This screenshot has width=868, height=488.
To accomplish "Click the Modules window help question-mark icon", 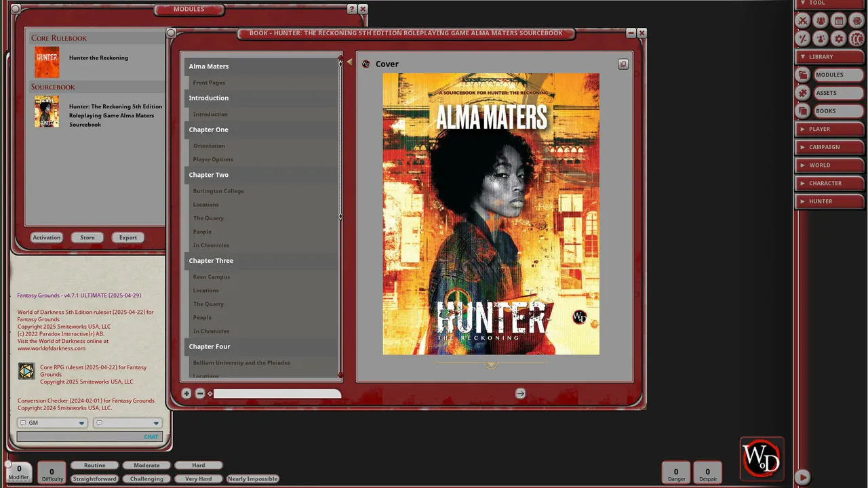I will (351, 9).
